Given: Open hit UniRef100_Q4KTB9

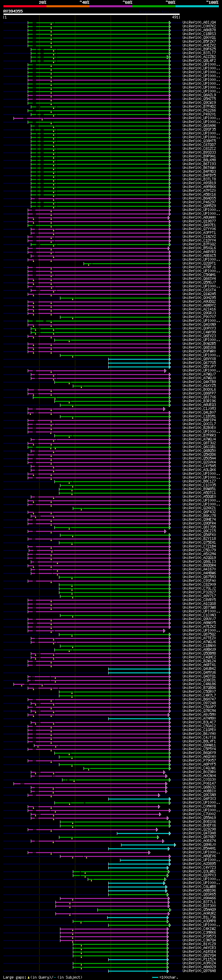Looking at the screenshot, I should point(199,382).
